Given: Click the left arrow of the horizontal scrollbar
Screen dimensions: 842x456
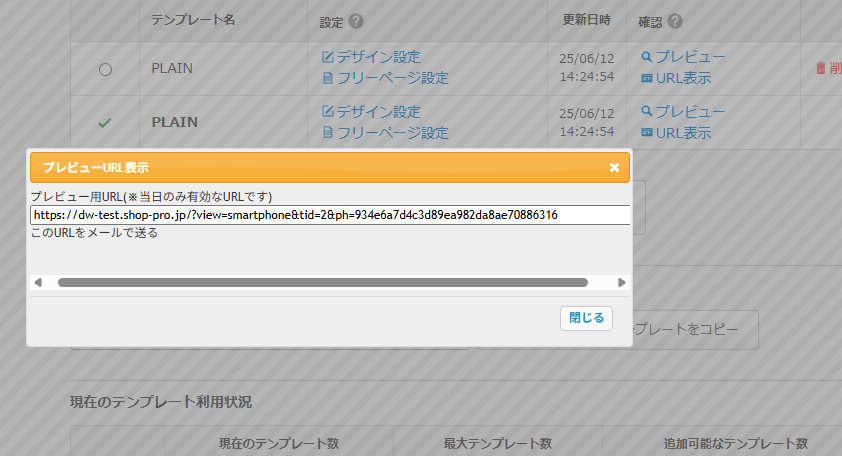Looking at the screenshot, I should click(x=38, y=283).
